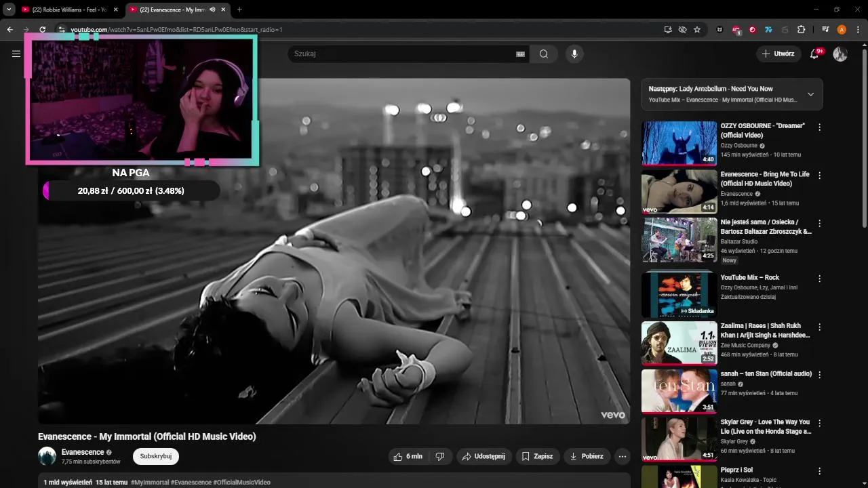This screenshot has height=488, width=868.
Task: Open the Chrome profile avatar A
Action: 842,30
